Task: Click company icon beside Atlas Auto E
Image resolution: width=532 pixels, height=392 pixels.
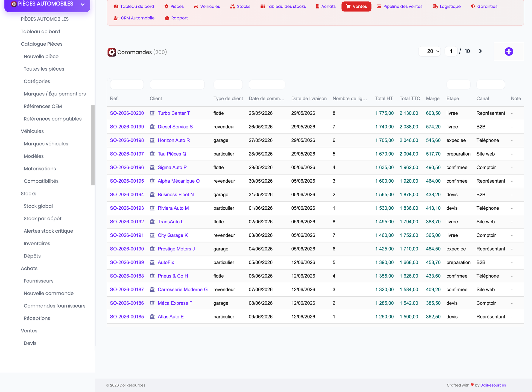Action: 152,317
